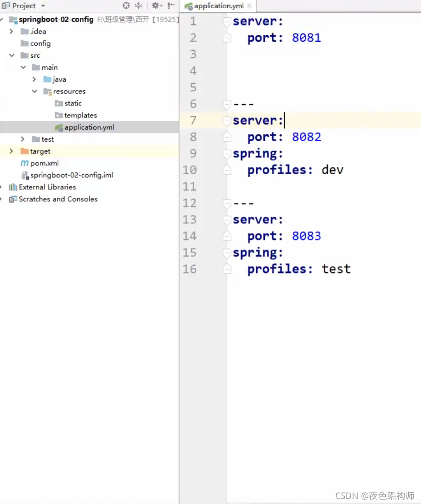
Task: Select the test folder icon
Action: tap(36, 139)
